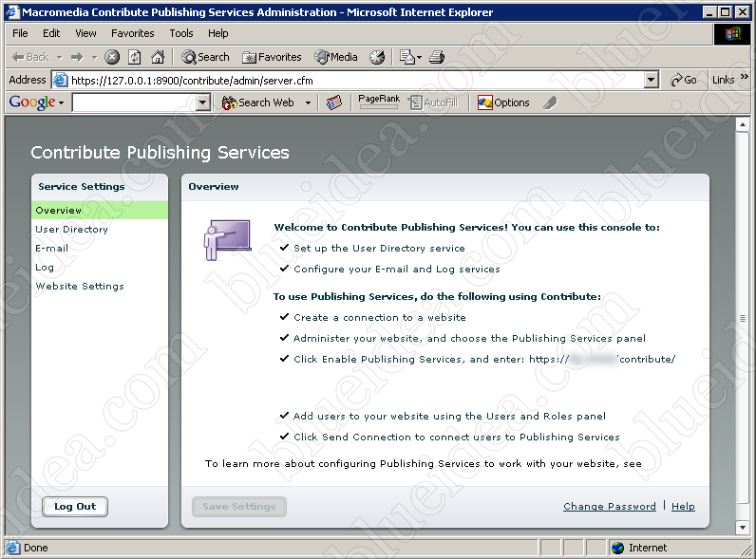Open Search pane in toolbar
Image resolution: width=756 pixels, height=559 pixels.
point(205,57)
